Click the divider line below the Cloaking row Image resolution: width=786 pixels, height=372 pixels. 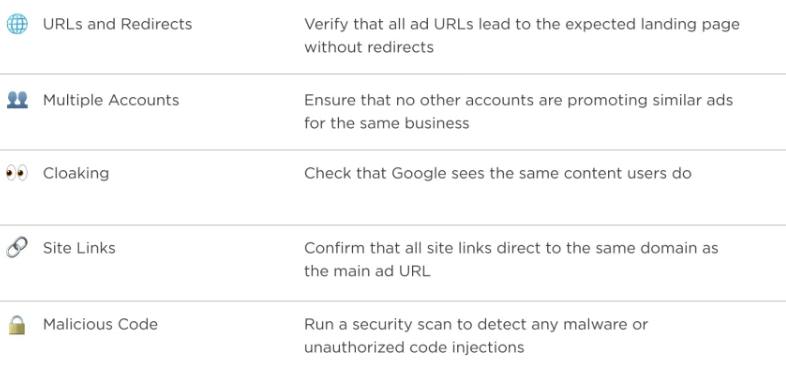click(393, 225)
